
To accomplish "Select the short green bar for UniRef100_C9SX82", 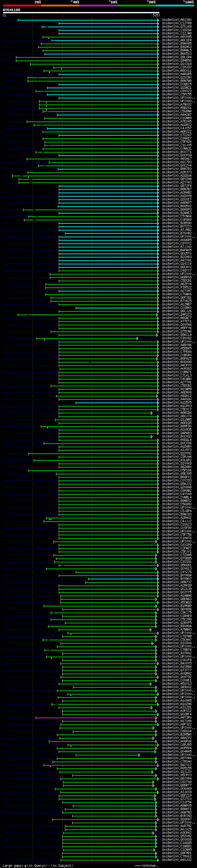I will click(x=87, y=338).
